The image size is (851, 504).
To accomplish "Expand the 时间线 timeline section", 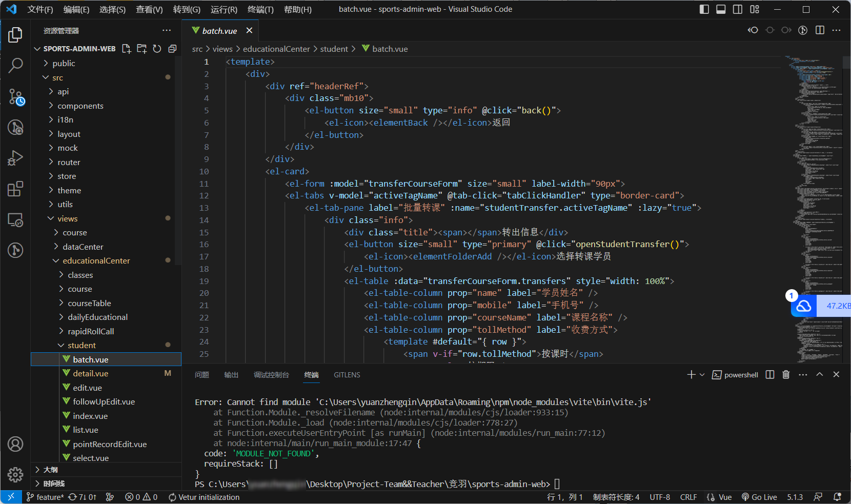I will 106,483.
